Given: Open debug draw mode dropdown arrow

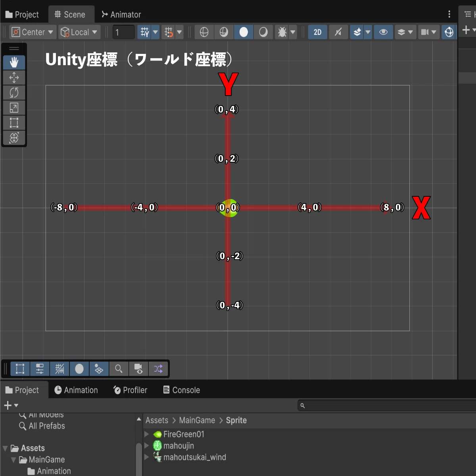Looking at the screenshot, I should click(293, 32).
